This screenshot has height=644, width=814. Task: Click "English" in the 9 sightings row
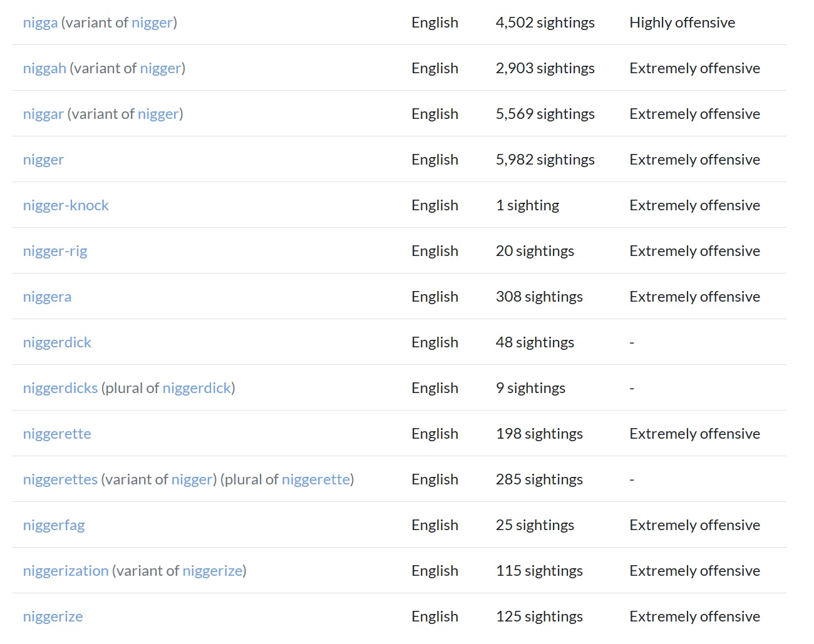pos(435,389)
